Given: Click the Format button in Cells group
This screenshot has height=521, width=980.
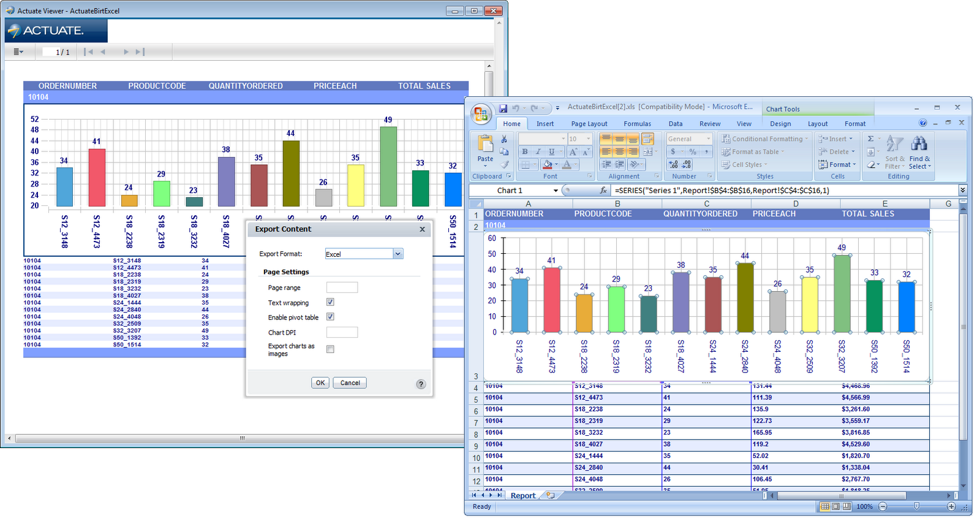Looking at the screenshot, I should [x=837, y=164].
